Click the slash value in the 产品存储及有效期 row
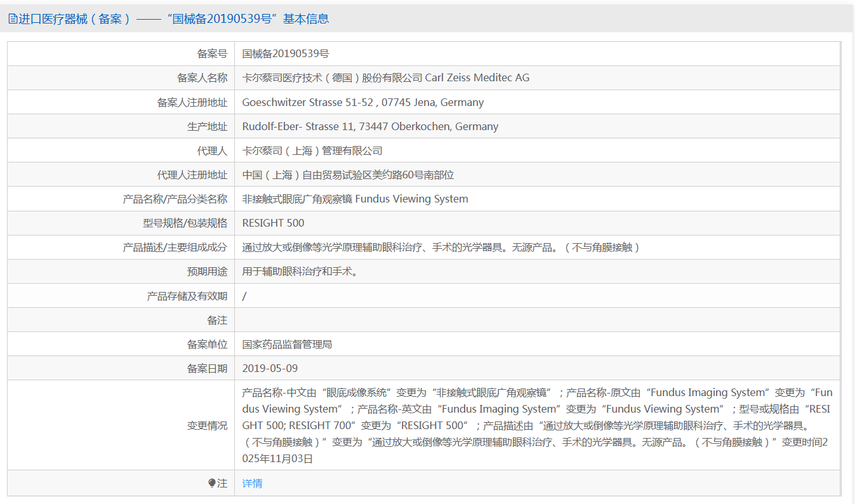The image size is (855, 504). (244, 296)
